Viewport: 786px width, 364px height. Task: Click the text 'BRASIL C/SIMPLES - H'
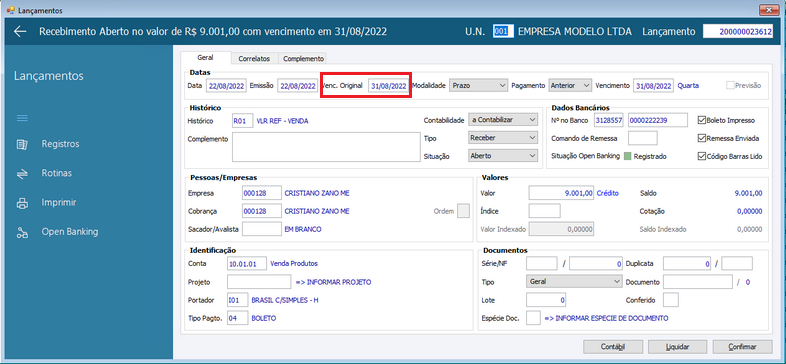click(x=284, y=300)
